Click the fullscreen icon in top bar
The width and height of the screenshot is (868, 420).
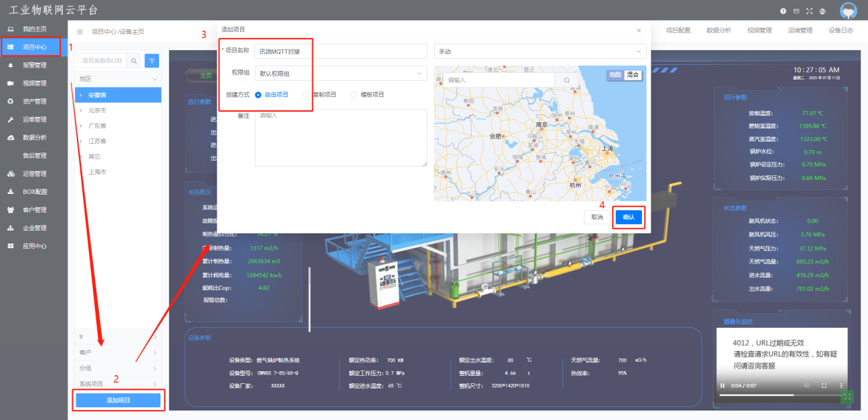[x=809, y=11]
